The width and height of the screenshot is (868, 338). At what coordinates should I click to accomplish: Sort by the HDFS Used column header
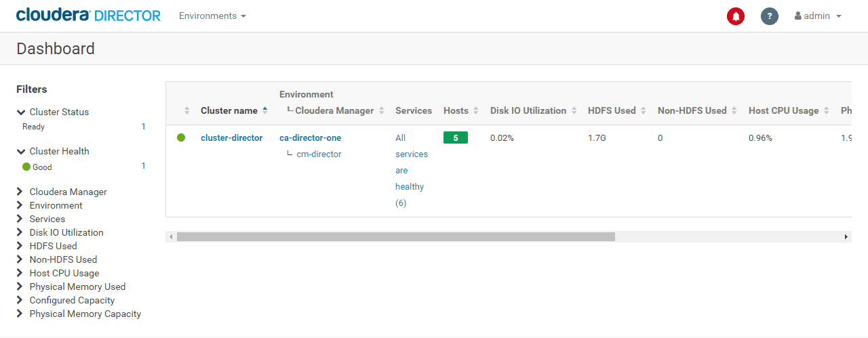[612, 110]
